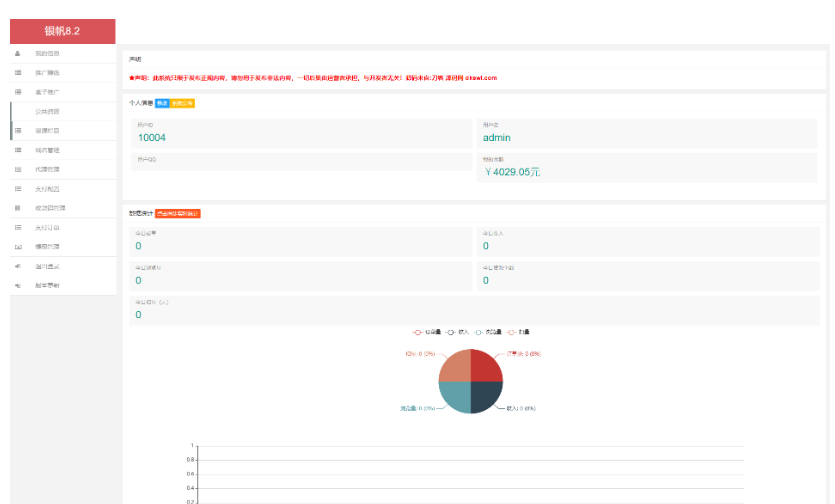Click the list icon beside 盒子推广
The width and height of the screenshot is (835, 504).
pos(18,92)
